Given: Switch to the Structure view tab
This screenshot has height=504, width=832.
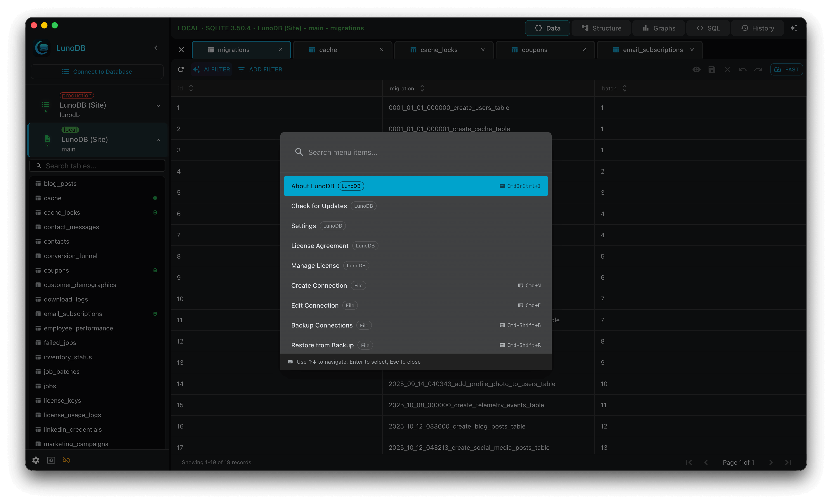Looking at the screenshot, I should (601, 28).
